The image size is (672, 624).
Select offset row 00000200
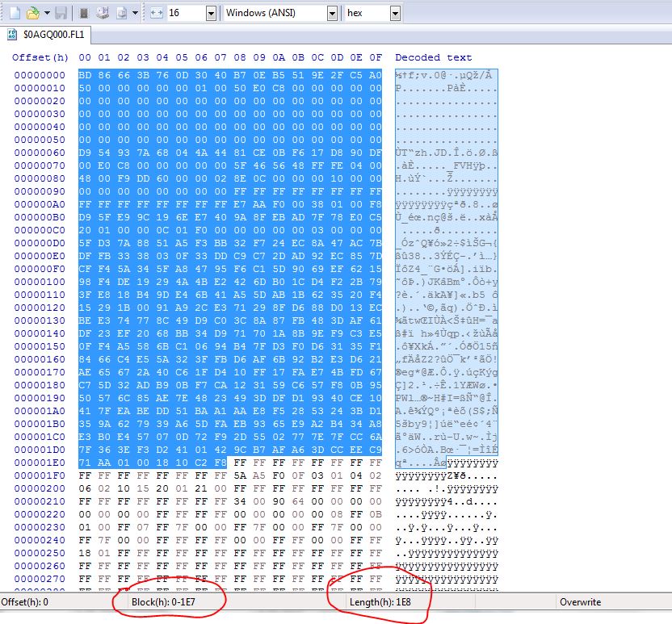[40, 488]
